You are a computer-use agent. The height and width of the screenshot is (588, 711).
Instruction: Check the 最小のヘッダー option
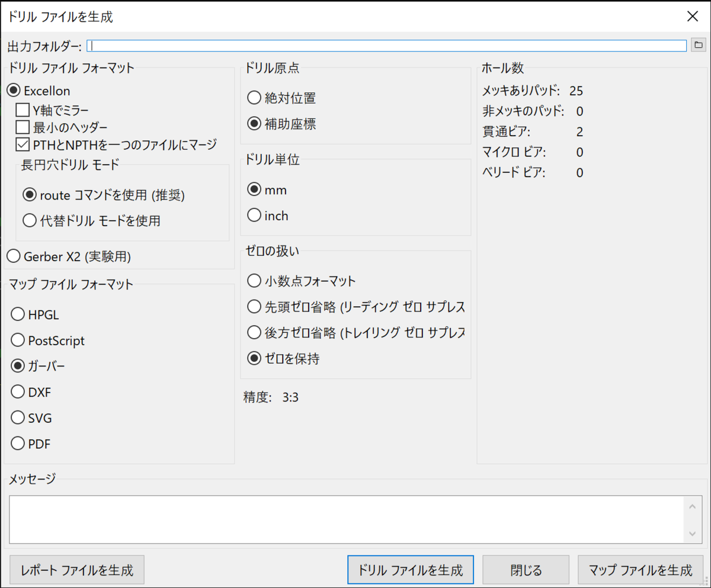pyautogui.click(x=23, y=127)
